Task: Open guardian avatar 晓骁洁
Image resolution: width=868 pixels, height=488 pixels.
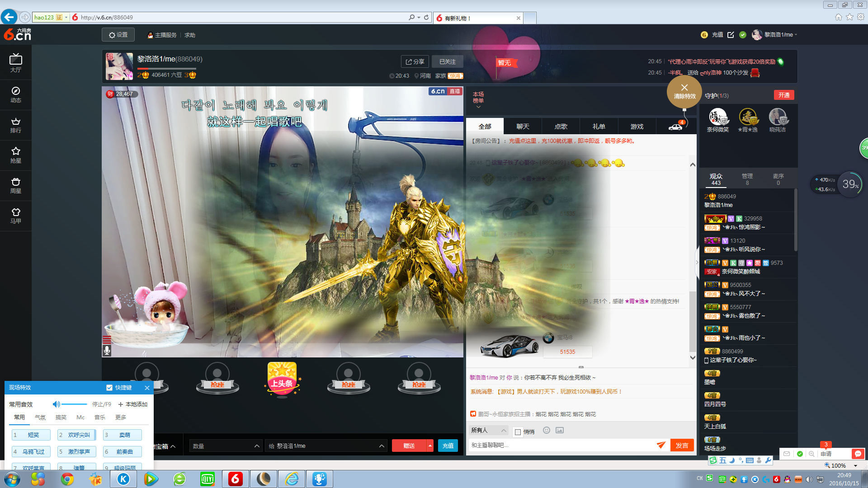Action: point(778,120)
